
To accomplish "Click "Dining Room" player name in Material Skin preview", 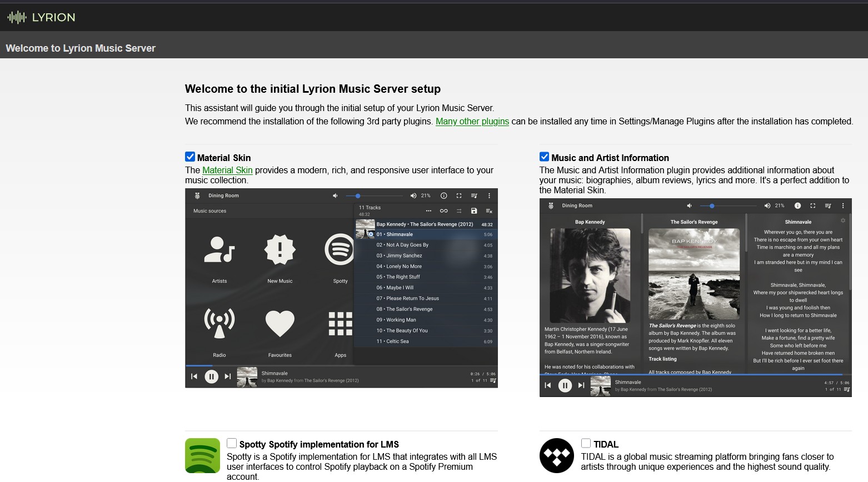I will 223,195.
